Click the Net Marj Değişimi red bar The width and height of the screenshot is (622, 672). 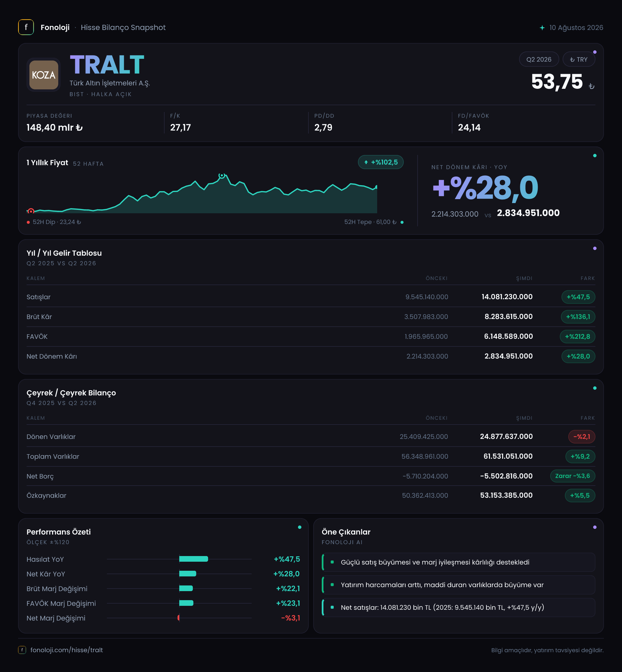tap(178, 618)
